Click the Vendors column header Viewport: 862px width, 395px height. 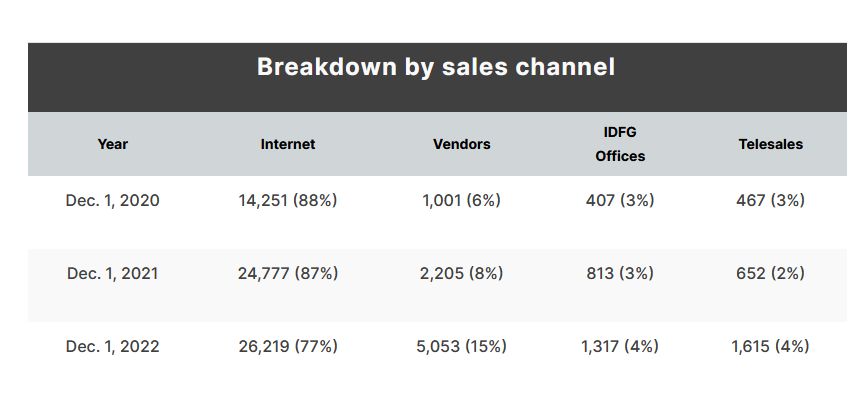click(462, 144)
